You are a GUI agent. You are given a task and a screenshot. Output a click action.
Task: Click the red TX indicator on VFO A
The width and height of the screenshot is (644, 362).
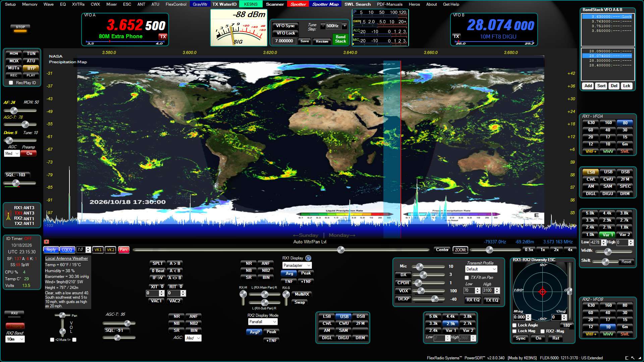point(163,37)
